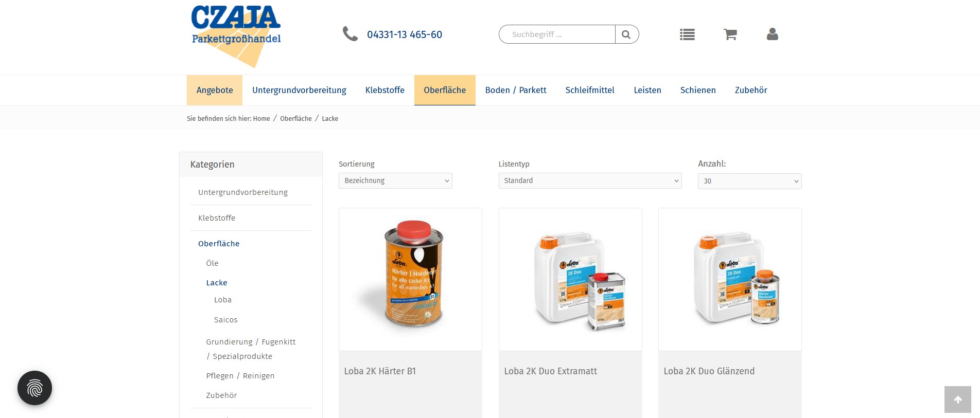The height and width of the screenshot is (418, 980).
Task: Click into the Suchbegriff search field
Action: coord(557,34)
